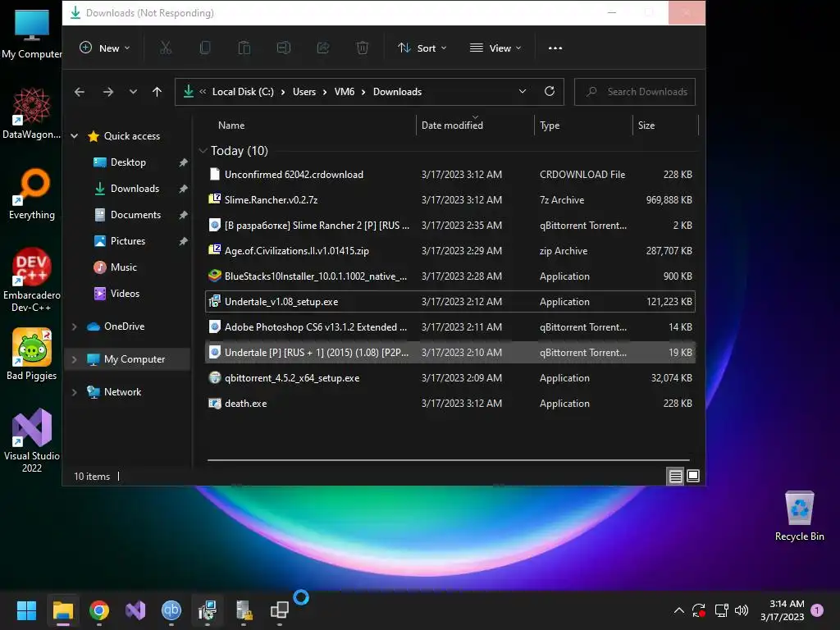Open the Sort dropdown menu
Viewport: 840px width, 630px height.
coord(422,48)
